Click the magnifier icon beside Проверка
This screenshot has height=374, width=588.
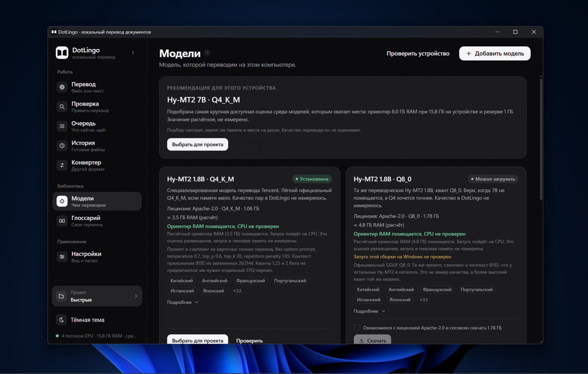(x=62, y=107)
